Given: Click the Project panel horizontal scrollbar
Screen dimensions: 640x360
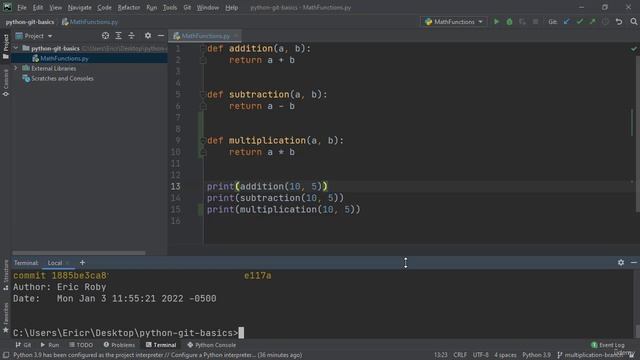Looking at the screenshot, I should click(x=79, y=253).
